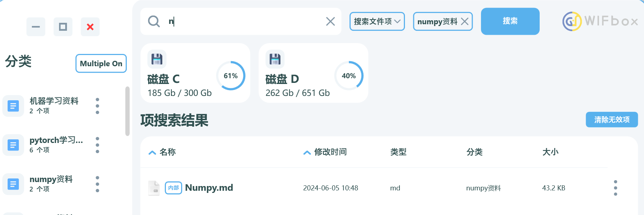
Task: Click the search input field
Action: point(246,21)
